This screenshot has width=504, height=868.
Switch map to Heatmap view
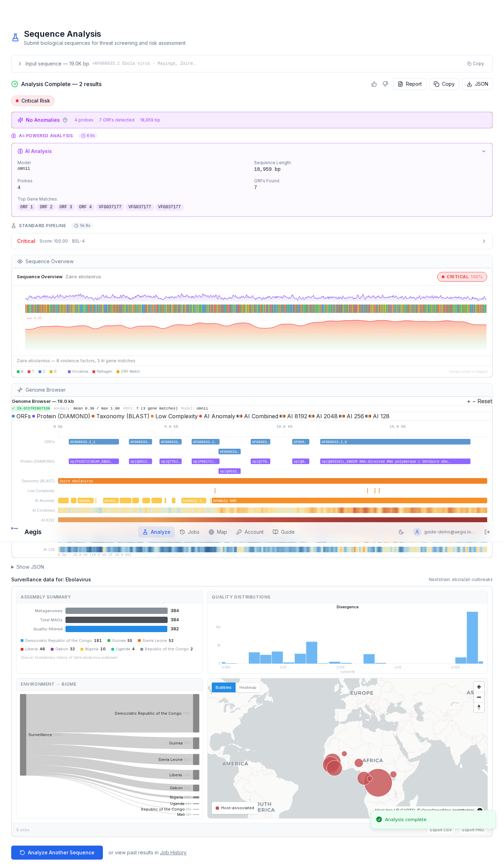(x=248, y=687)
